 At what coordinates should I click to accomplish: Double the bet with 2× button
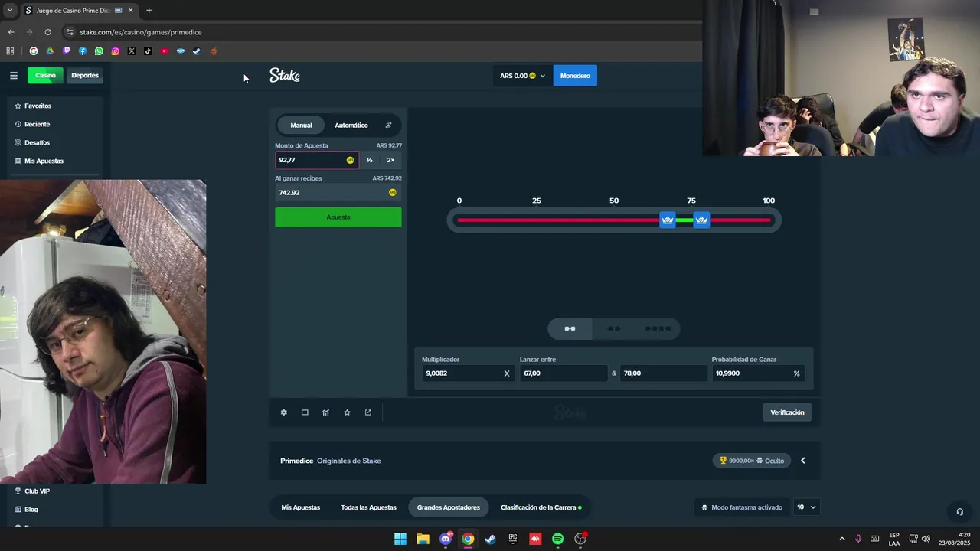coord(390,160)
